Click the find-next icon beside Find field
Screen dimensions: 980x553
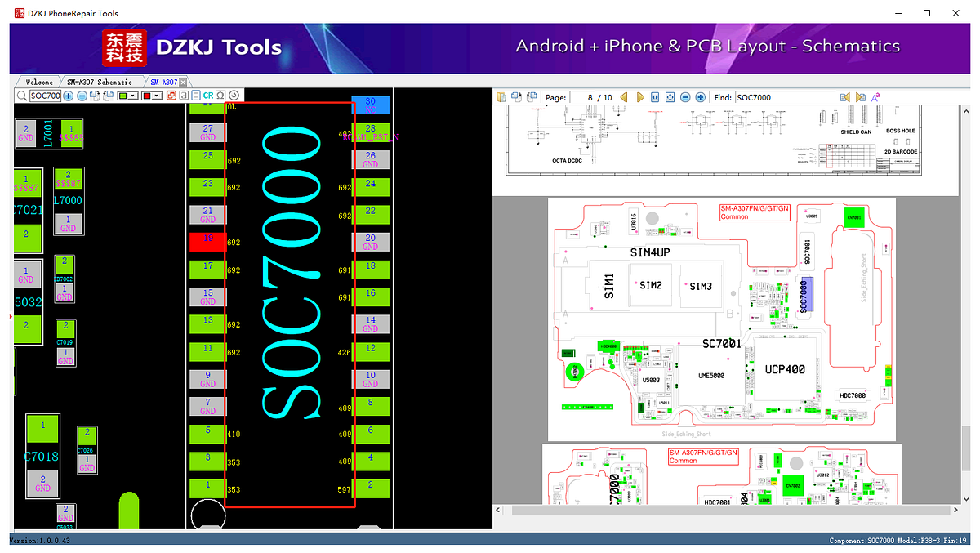pyautogui.click(x=861, y=97)
